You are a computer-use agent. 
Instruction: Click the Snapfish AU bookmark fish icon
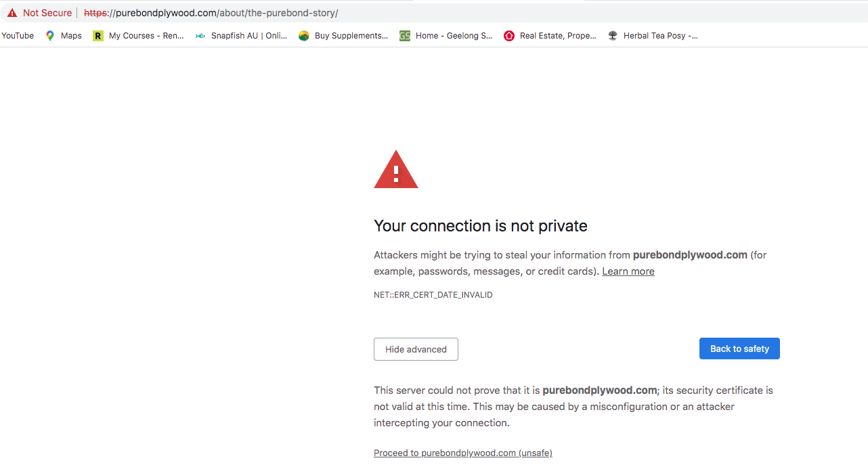point(200,36)
